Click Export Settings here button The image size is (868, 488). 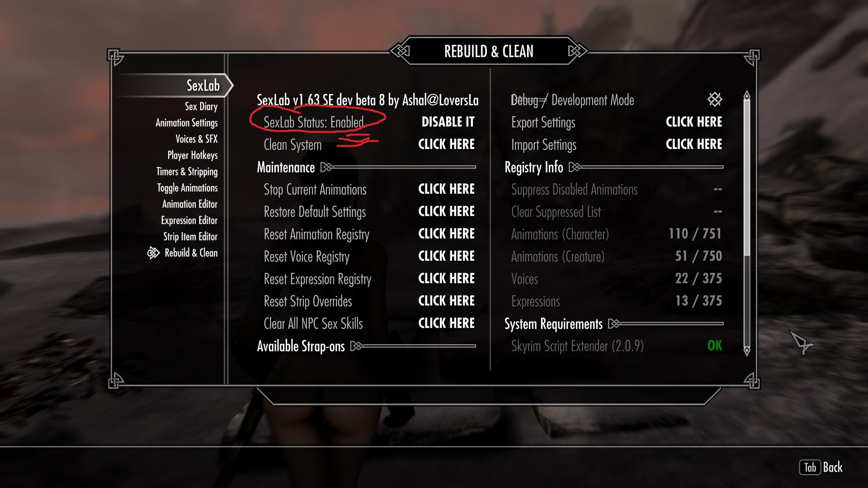[693, 122]
